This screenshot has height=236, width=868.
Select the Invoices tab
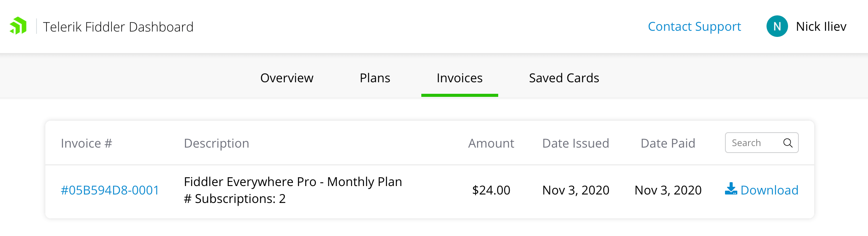point(460,78)
